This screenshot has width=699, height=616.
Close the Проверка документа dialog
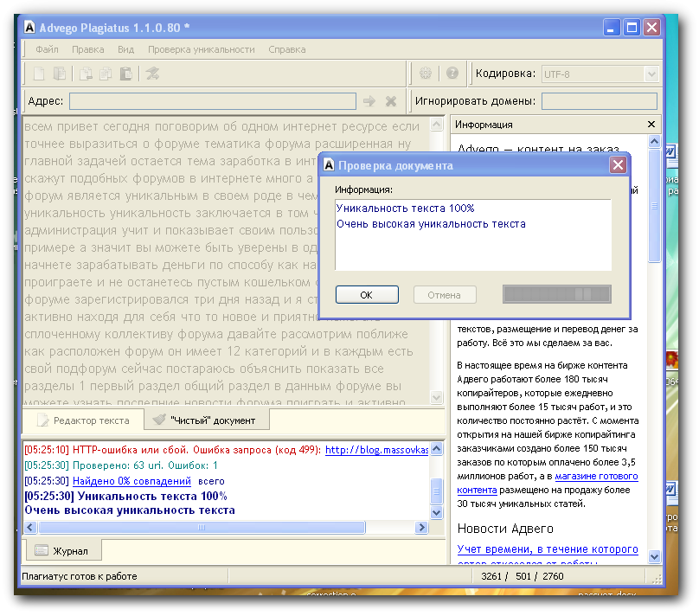point(618,164)
